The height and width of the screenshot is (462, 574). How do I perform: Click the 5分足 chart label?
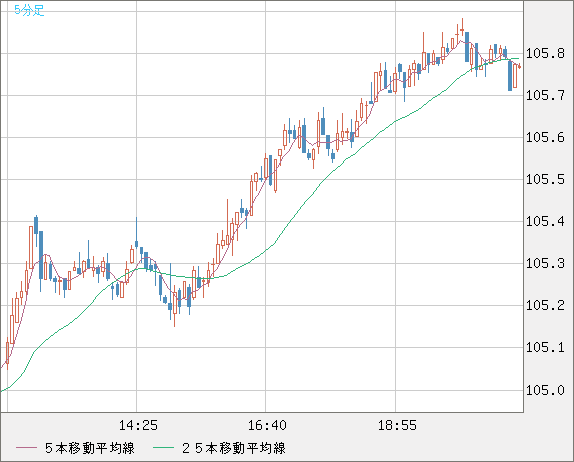click(29, 10)
